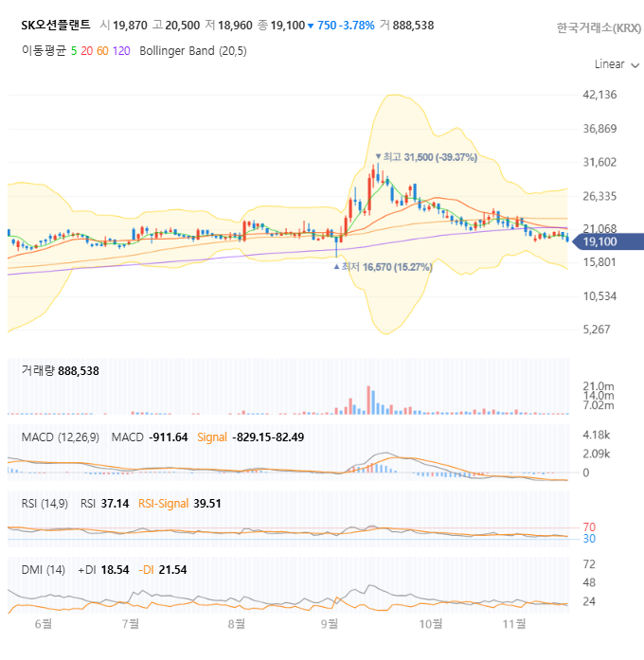The image size is (644, 660).
Task: Click the MACD value -911.64
Action: (x=169, y=437)
